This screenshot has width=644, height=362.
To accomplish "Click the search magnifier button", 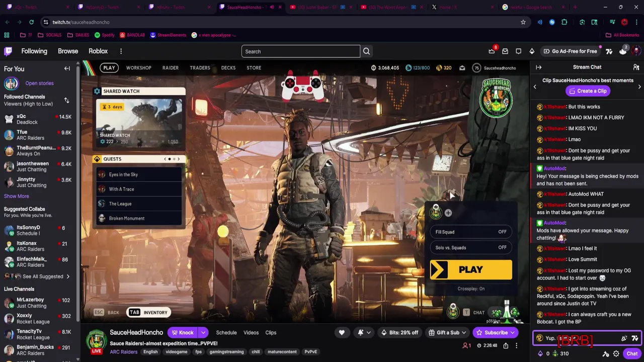I will pyautogui.click(x=366, y=51).
